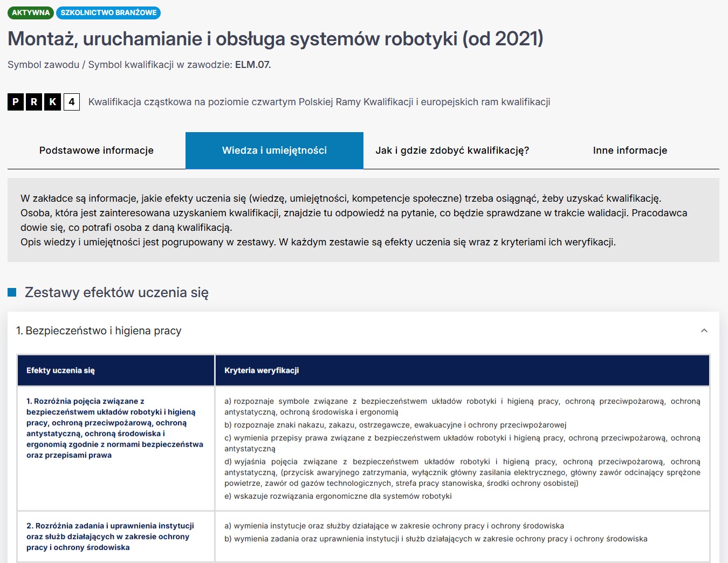
Task: Click the Kryteria weryfikacji column header
Action: (262, 370)
